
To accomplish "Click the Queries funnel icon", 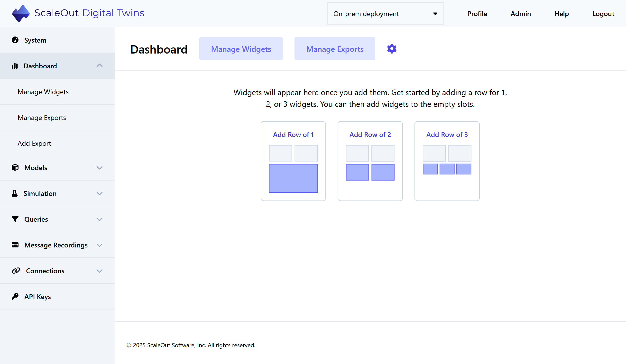I will (x=15, y=219).
